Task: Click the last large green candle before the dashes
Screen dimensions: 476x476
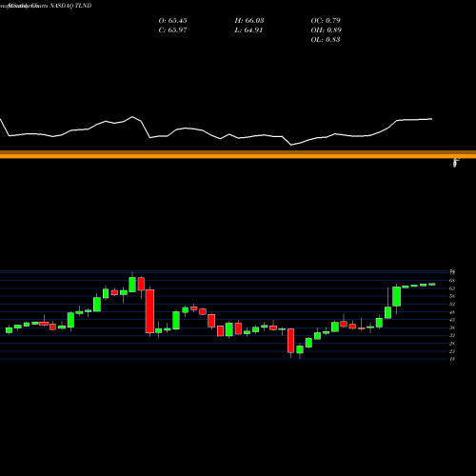Action: [397, 296]
